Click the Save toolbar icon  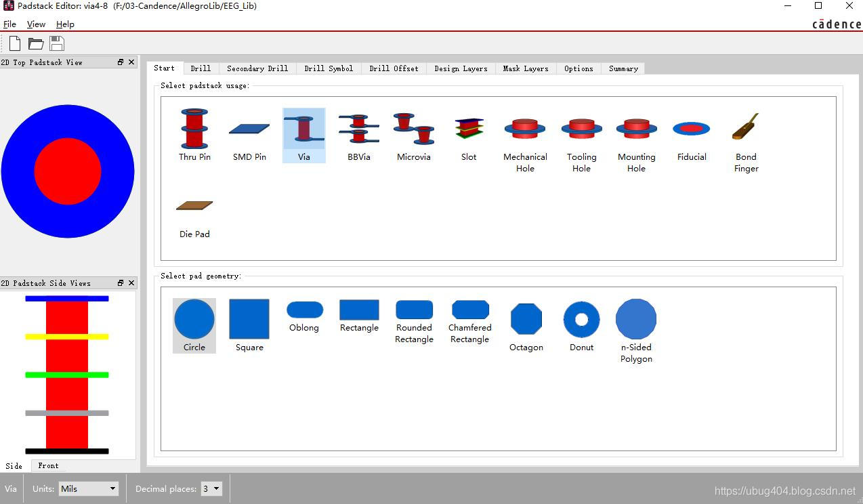point(57,43)
